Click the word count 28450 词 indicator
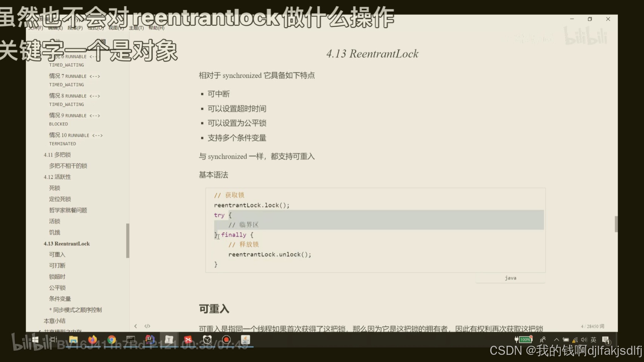 (593, 326)
